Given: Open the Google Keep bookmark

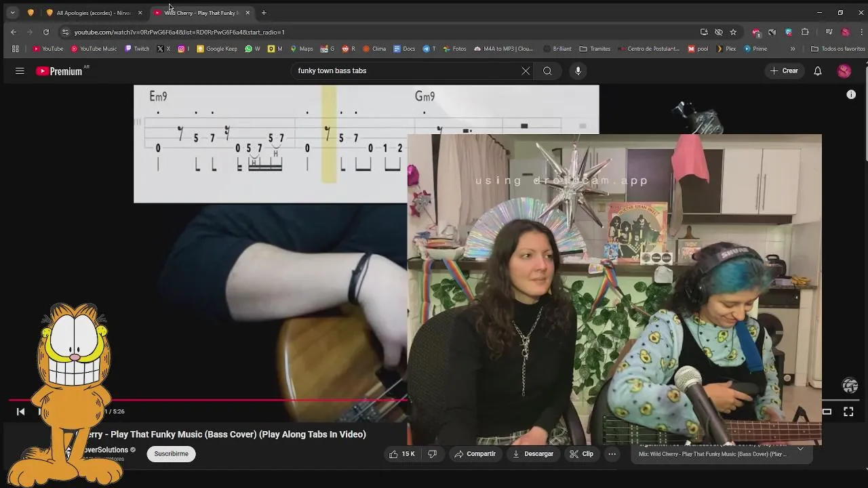Looking at the screenshot, I should pos(217,49).
